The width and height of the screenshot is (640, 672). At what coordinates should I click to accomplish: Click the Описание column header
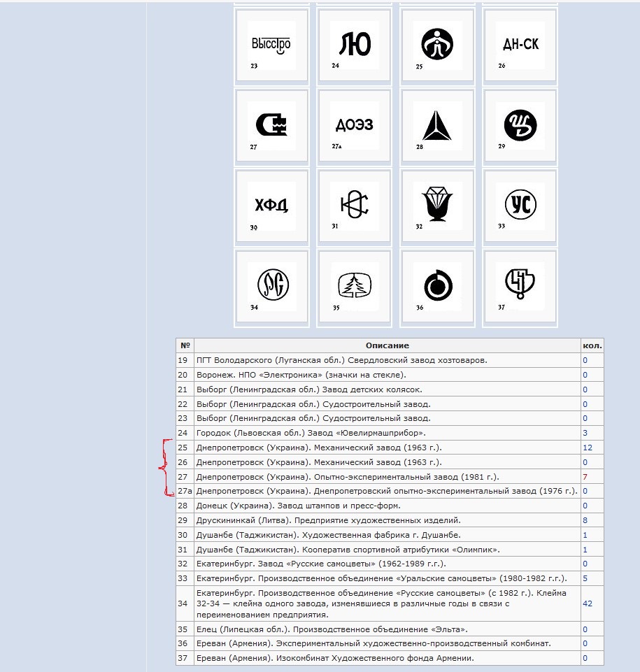387,345
